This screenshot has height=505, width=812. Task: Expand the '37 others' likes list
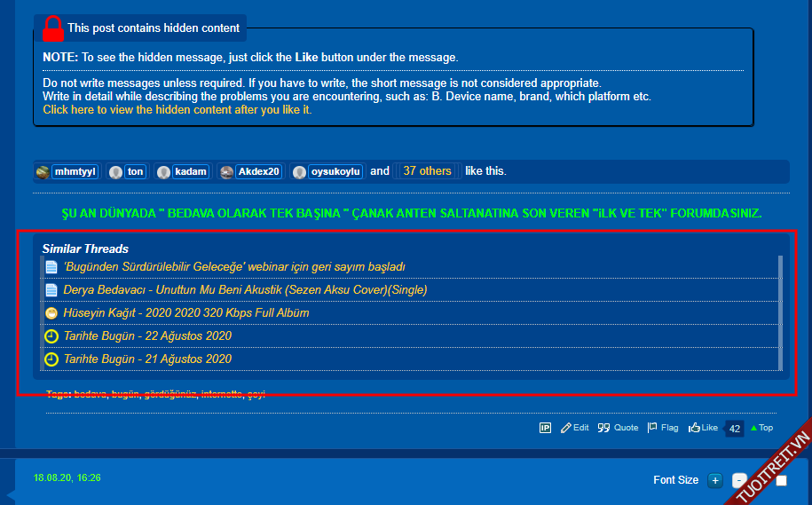pyautogui.click(x=426, y=171)
